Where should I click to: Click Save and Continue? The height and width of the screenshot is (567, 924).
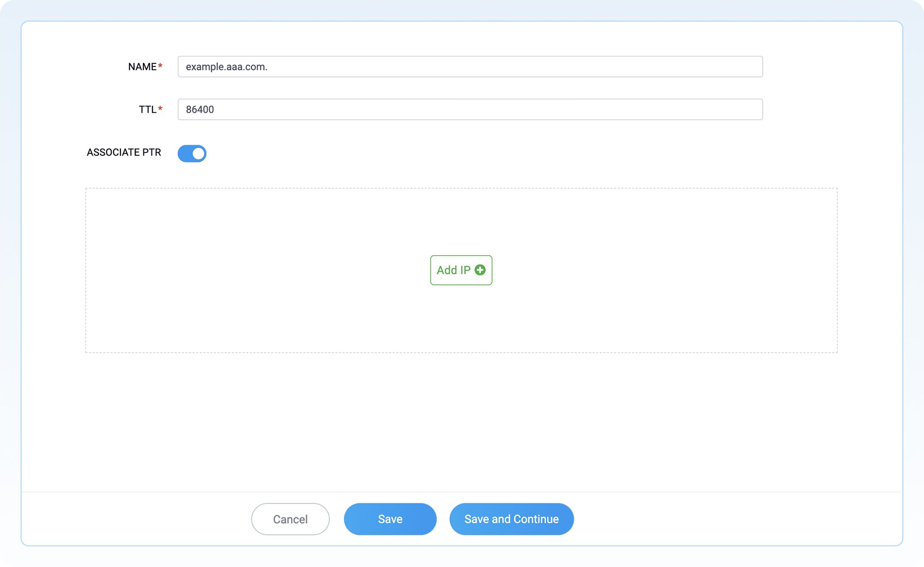[x=511, y=519]
